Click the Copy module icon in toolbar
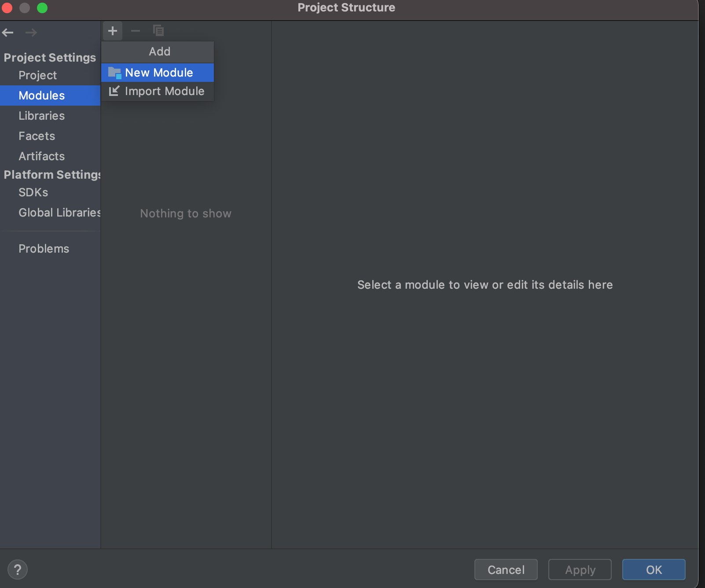 tap(158, 31)
